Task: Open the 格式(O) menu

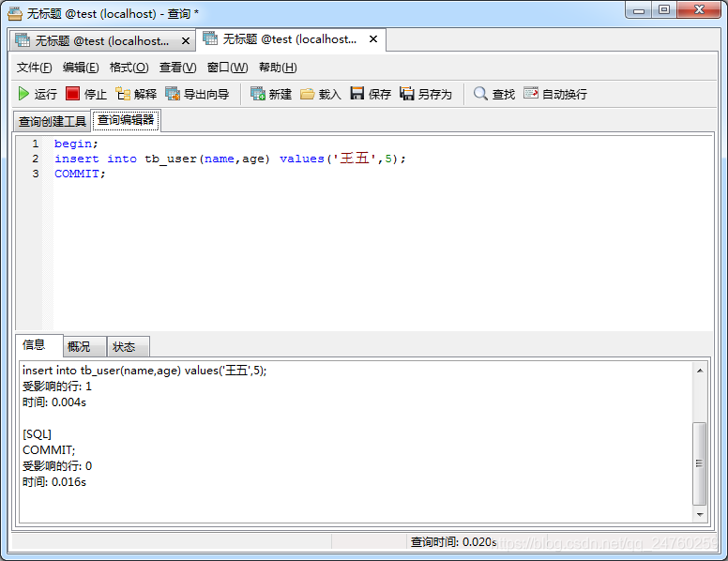Action: pyautogui.click(x=129, y=68)
